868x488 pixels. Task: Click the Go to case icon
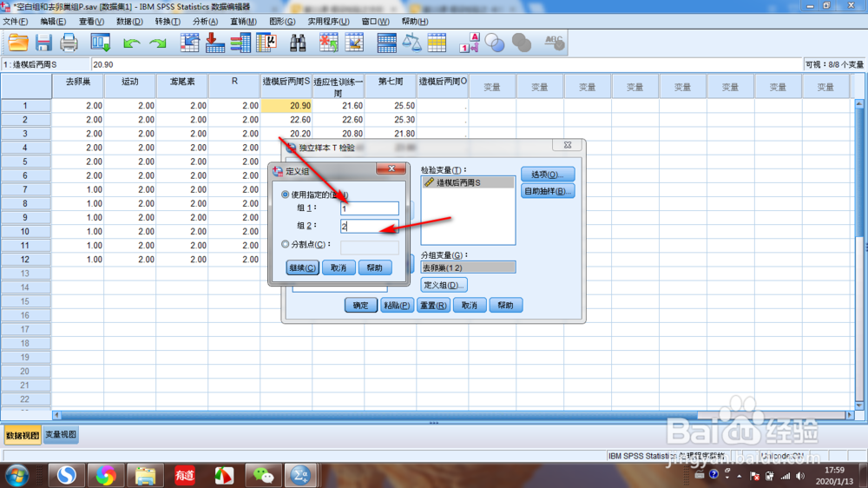[189, 43]
